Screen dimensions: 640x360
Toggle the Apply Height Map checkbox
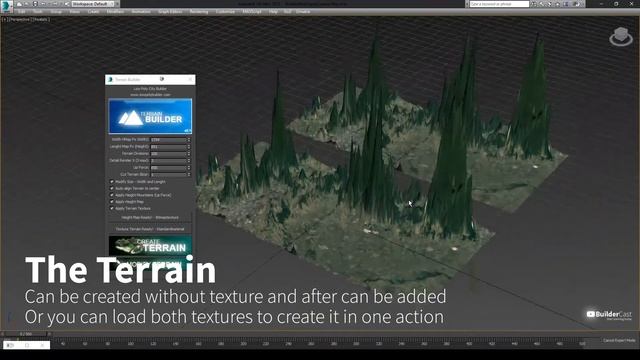[112, 202]
